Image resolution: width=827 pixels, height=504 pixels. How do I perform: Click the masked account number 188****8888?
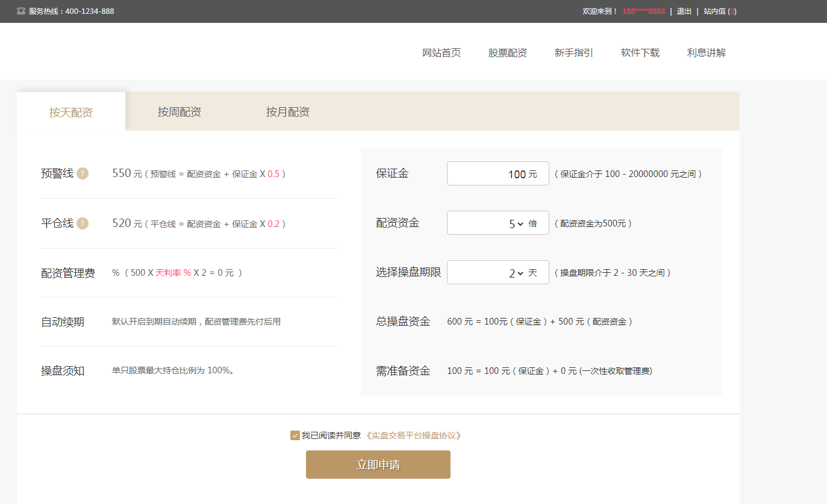tap(644, 11)
